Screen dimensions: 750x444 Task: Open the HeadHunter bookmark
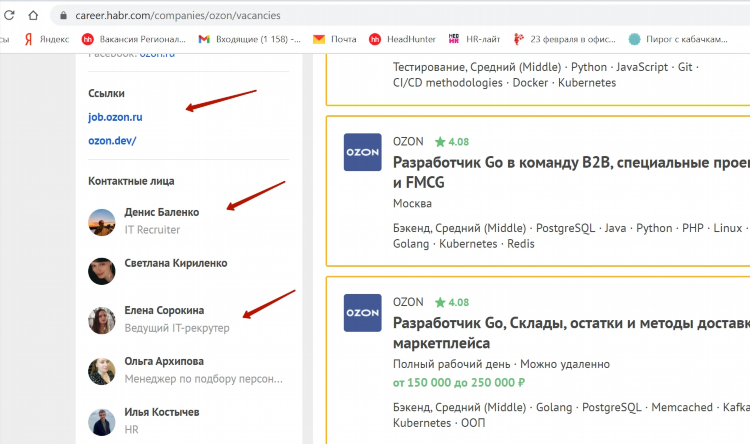402,39
